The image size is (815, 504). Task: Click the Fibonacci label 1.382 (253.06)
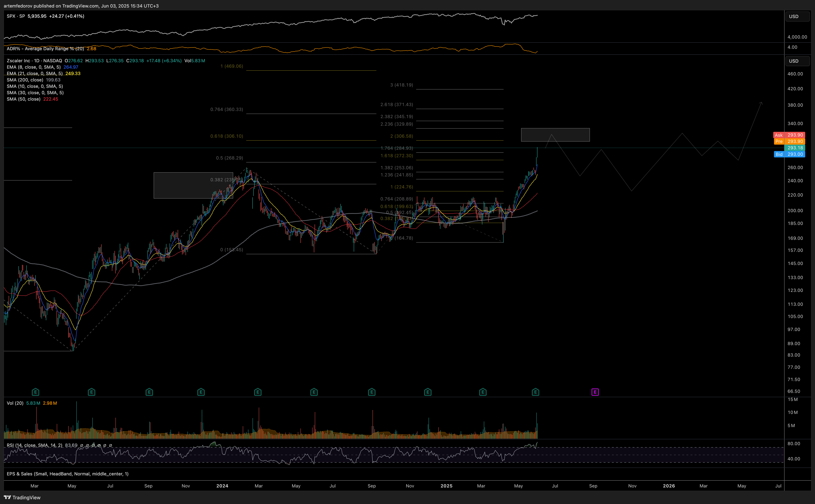coord(397,168)
